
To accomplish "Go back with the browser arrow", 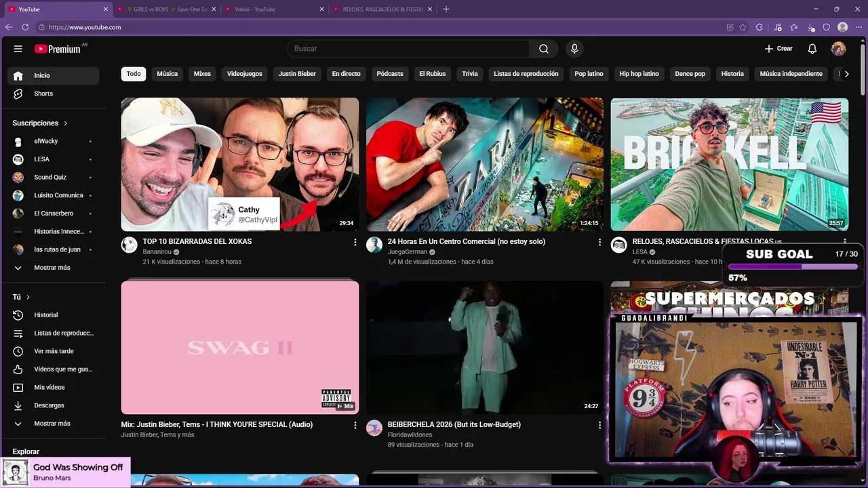I will [9, 27].
